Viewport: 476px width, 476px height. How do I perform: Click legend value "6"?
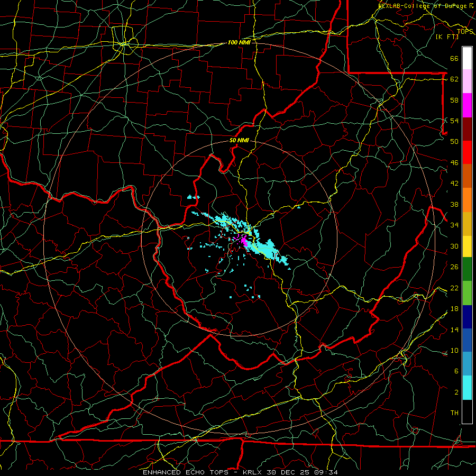(456, 371)
